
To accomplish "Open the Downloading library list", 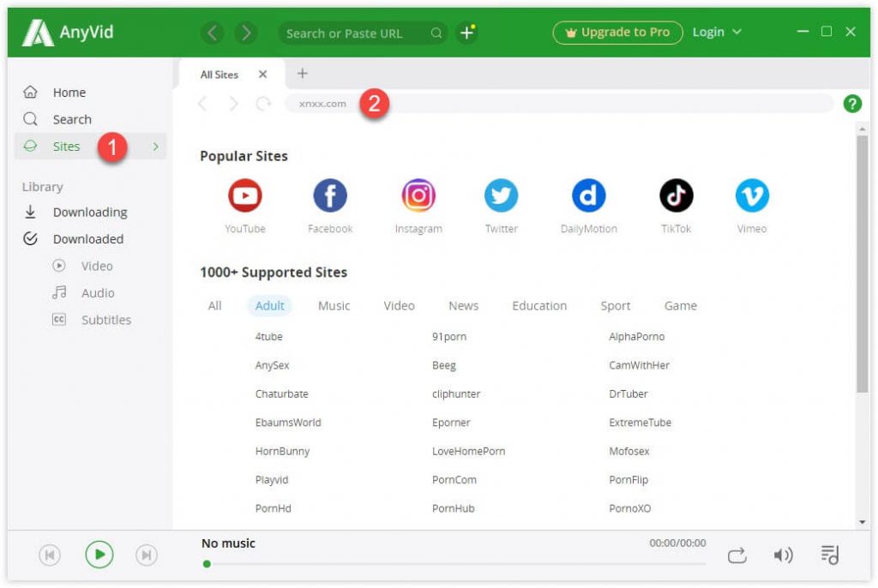I will pyautogui.click(x=90, y=213).
